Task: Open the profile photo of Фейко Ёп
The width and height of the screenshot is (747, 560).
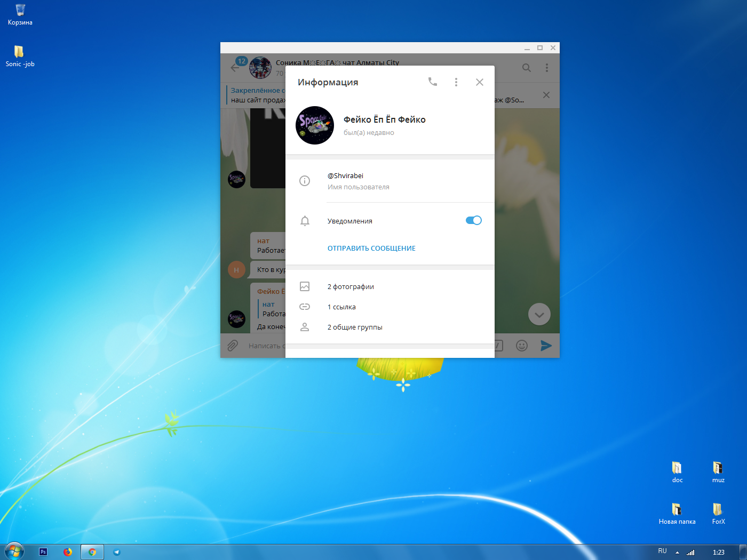Action: click(315, 125)
